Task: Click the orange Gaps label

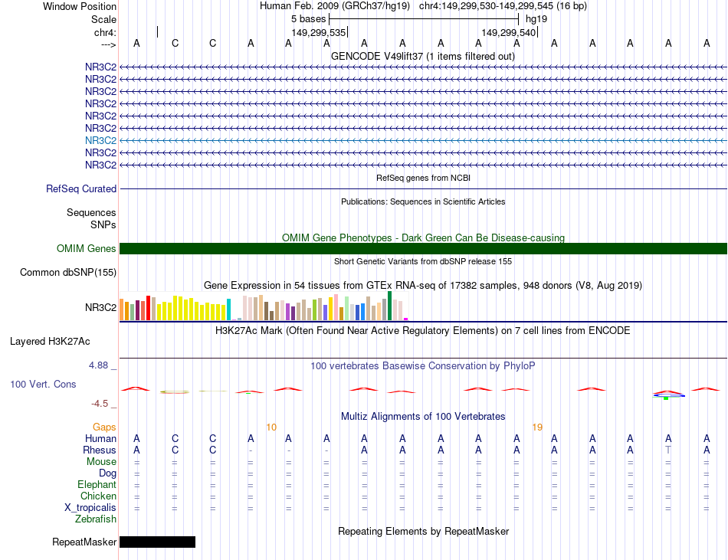Action: tap(104, 427)
